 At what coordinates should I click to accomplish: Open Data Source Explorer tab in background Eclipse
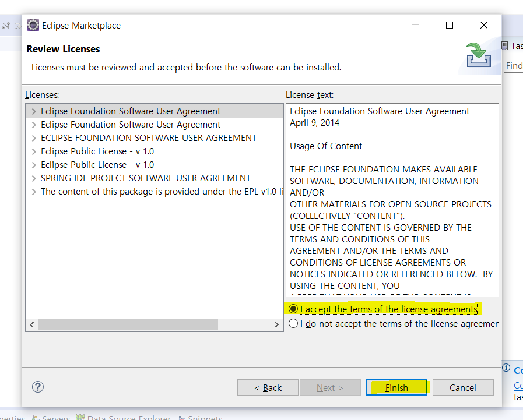click(124, 417)
